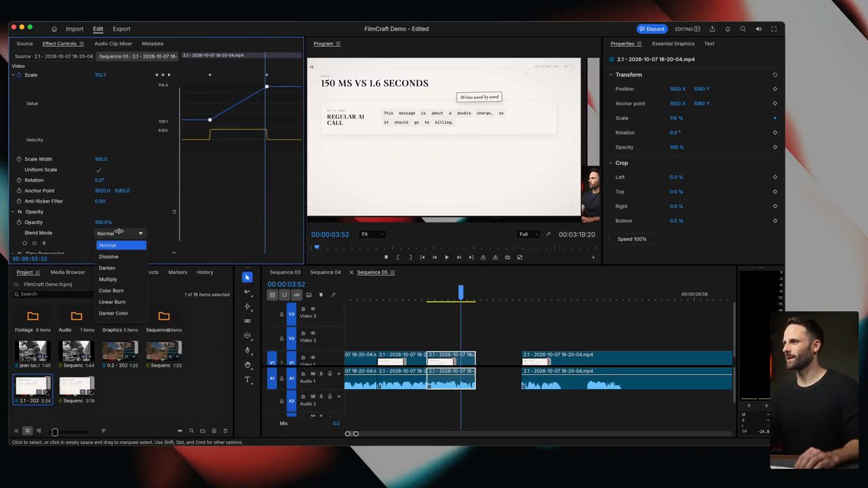Collapse the Crop section in Properties

[x=610, y=163]
